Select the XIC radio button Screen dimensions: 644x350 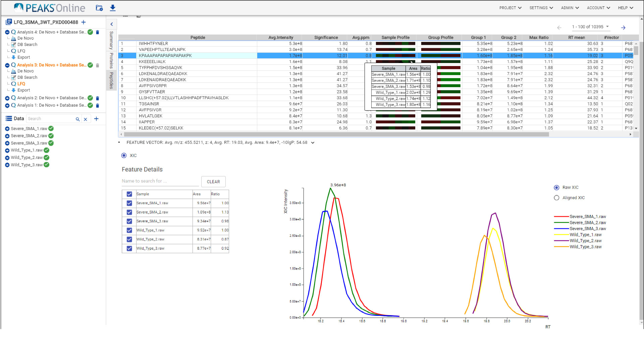(x=124, y=156)
